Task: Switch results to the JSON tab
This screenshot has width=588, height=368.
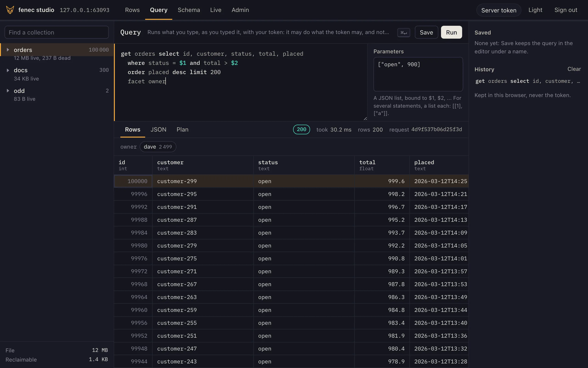Action: 158,129
